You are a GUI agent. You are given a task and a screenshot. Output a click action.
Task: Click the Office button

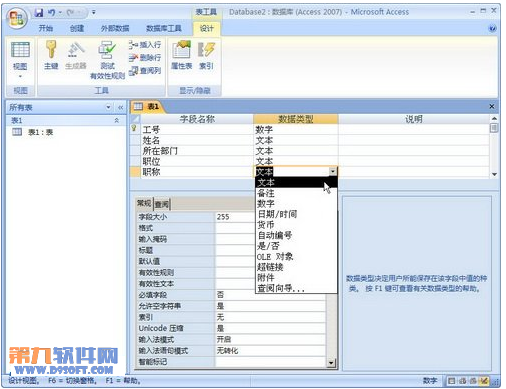[17, 18]
